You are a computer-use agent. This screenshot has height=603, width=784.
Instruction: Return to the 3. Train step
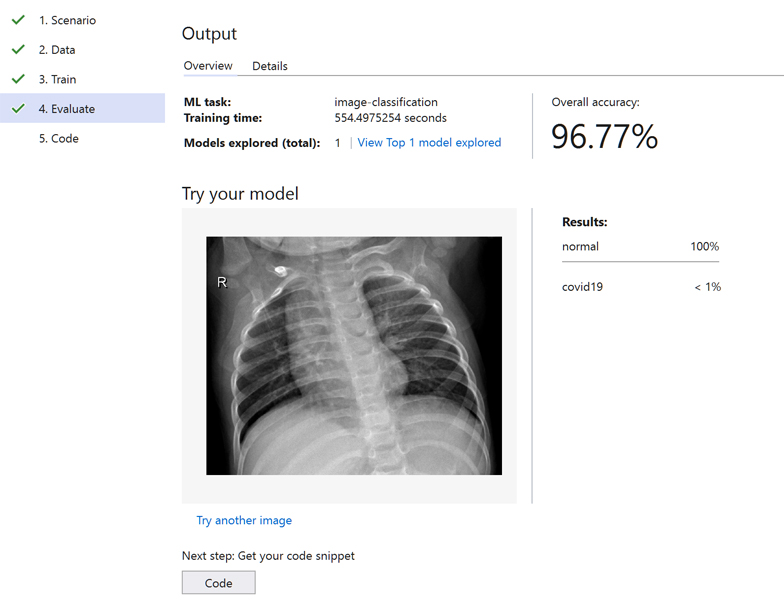pyautogui.click(x=57, y=79)
